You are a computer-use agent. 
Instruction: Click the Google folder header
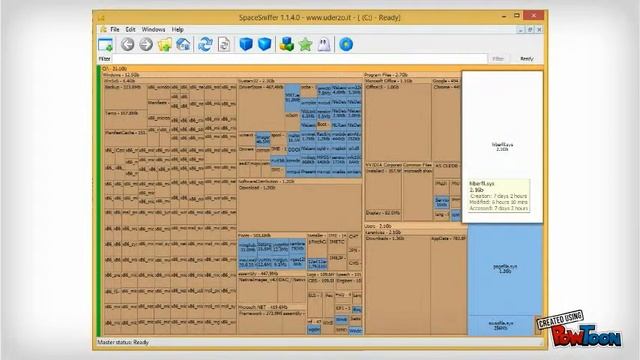pyautogui.click(x=446, y=81)
